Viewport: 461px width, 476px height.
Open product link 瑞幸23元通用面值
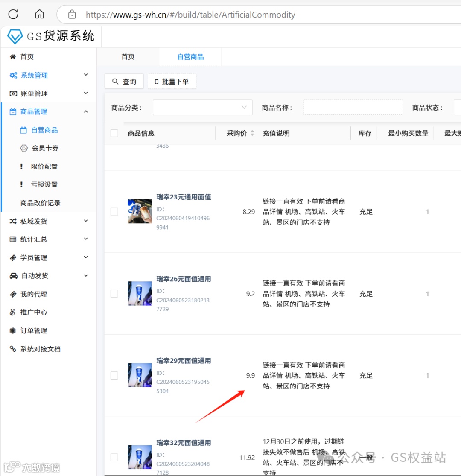pyautogui.click(x=184, y=197)
